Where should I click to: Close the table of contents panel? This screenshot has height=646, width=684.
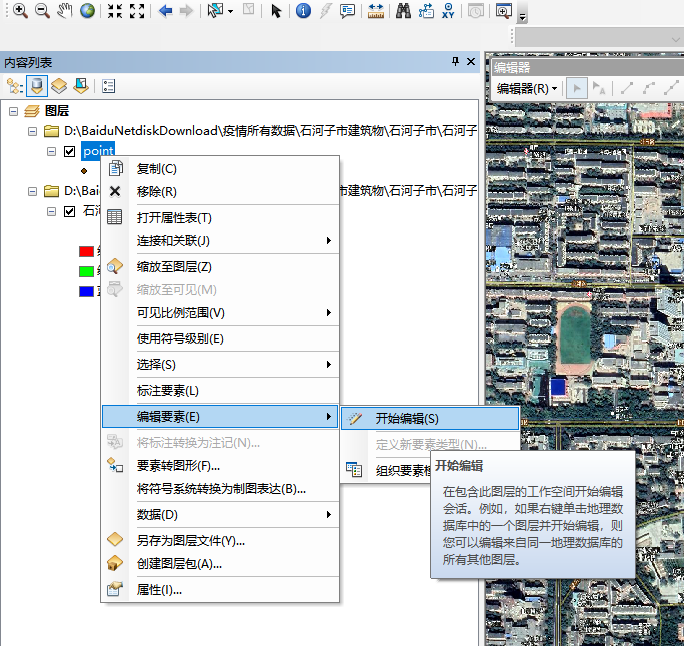coord(471,62)
